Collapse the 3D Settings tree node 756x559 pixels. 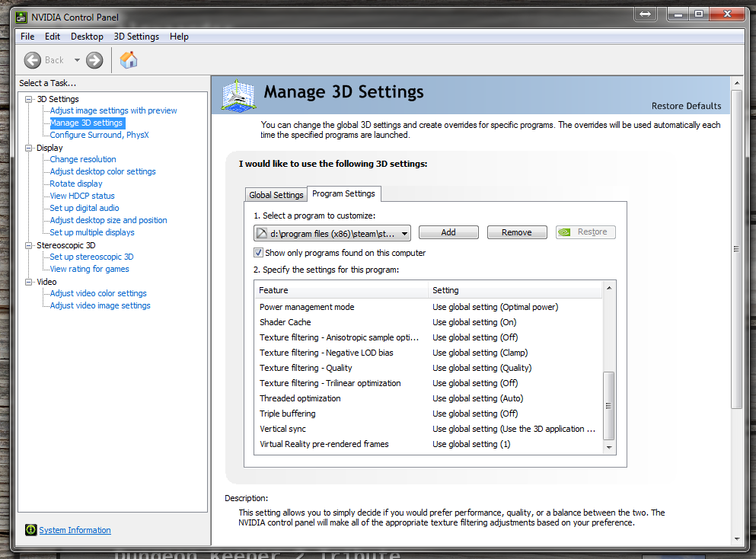click(29, 99)
